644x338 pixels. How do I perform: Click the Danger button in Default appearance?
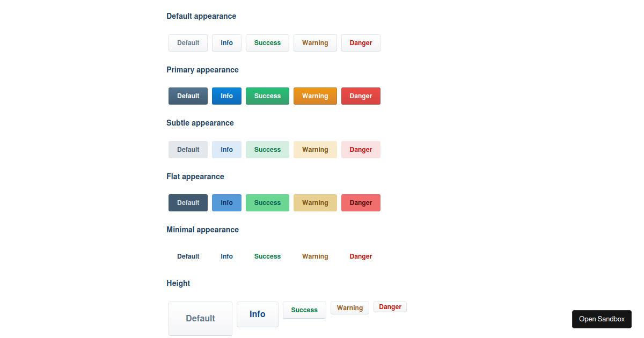(x=361, y=43)
